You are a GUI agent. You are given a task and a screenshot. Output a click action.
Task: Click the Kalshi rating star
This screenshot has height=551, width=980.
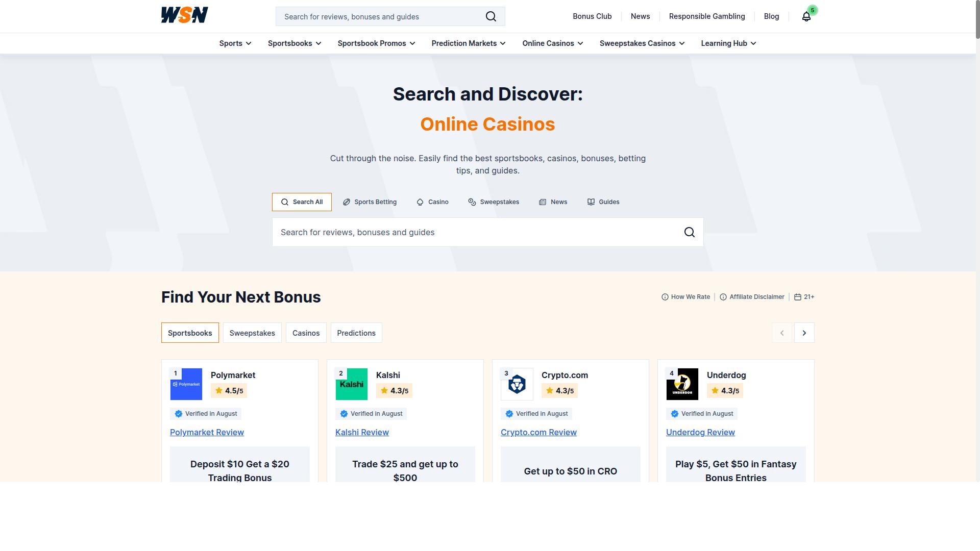(384, 390)
